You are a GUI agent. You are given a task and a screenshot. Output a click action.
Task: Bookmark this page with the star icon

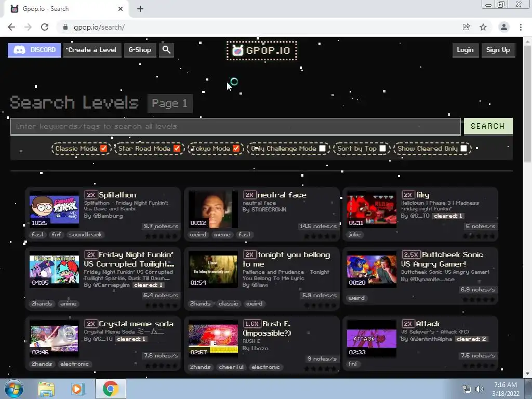483,27
